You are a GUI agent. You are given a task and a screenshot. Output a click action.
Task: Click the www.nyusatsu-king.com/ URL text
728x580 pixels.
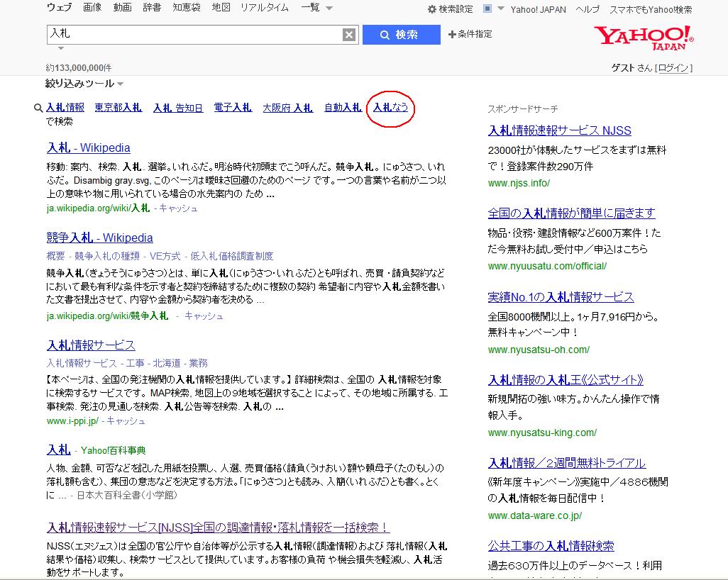pyautogui.click(x=542, y=433)
